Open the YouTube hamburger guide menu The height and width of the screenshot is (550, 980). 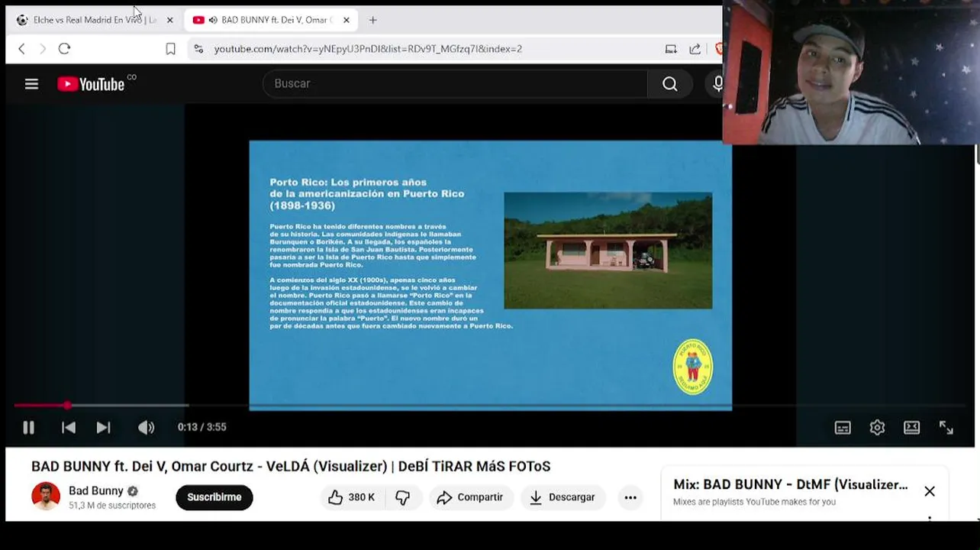(x=31, y=84)
